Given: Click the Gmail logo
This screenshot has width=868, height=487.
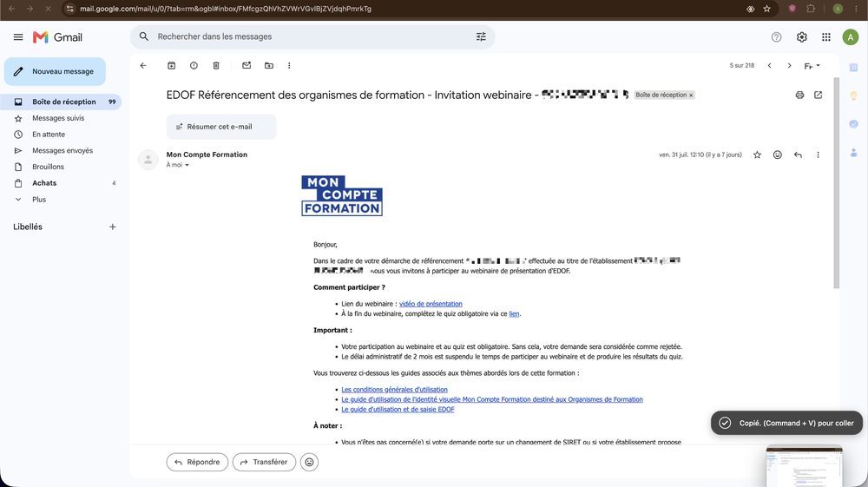Looking at the screenshot, I should (57, 37).
